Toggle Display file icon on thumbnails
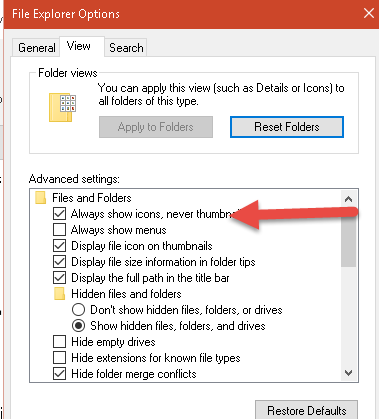This screenshot has height=419, width=379. click(x=59, y=246)
